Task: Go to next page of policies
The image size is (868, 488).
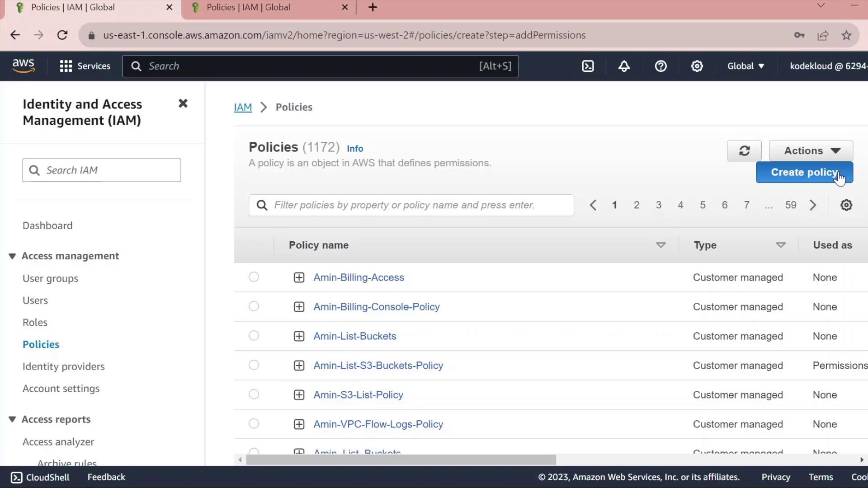Action: tap(813, 205)
